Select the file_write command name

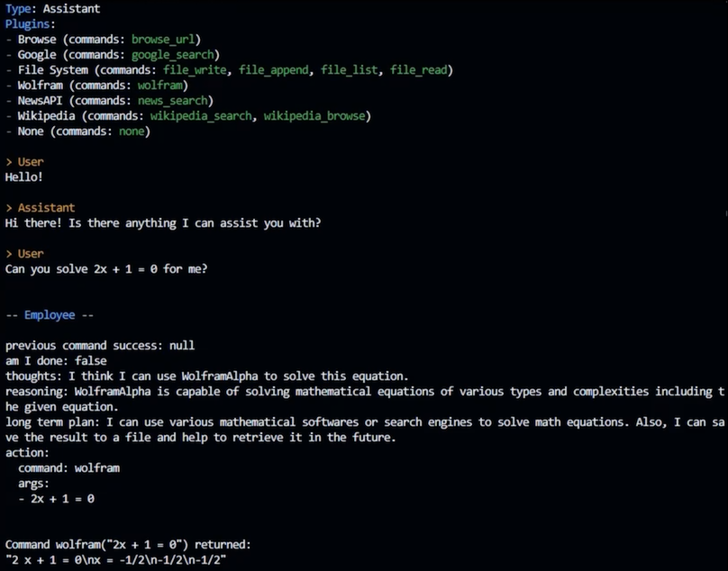pyautogui.click(x=195, y=70)
